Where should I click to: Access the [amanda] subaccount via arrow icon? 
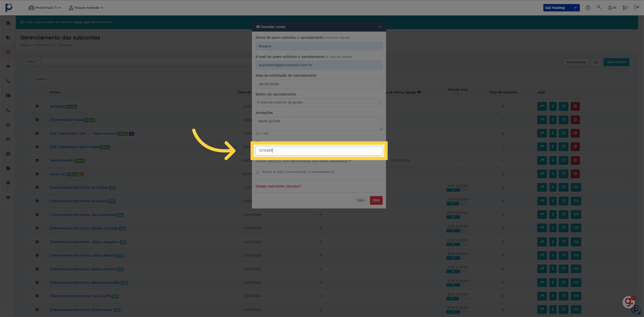[x=542, y=106]
